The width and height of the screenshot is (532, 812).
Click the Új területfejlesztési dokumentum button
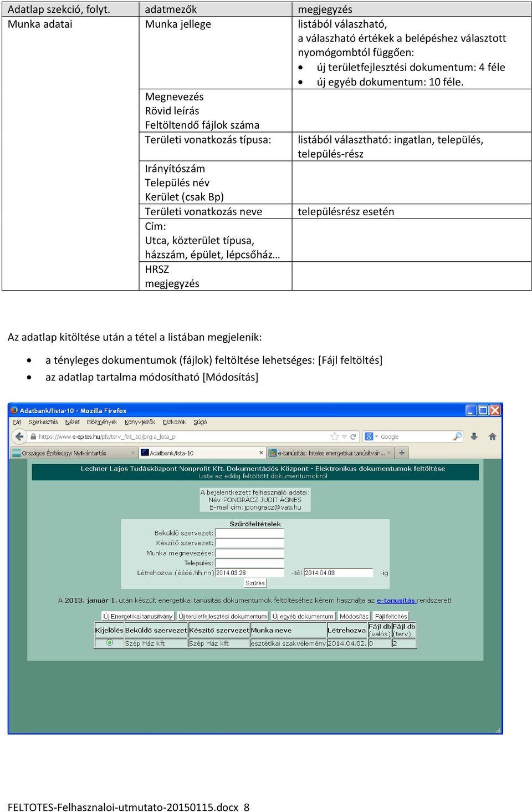(x=222, y=616)
